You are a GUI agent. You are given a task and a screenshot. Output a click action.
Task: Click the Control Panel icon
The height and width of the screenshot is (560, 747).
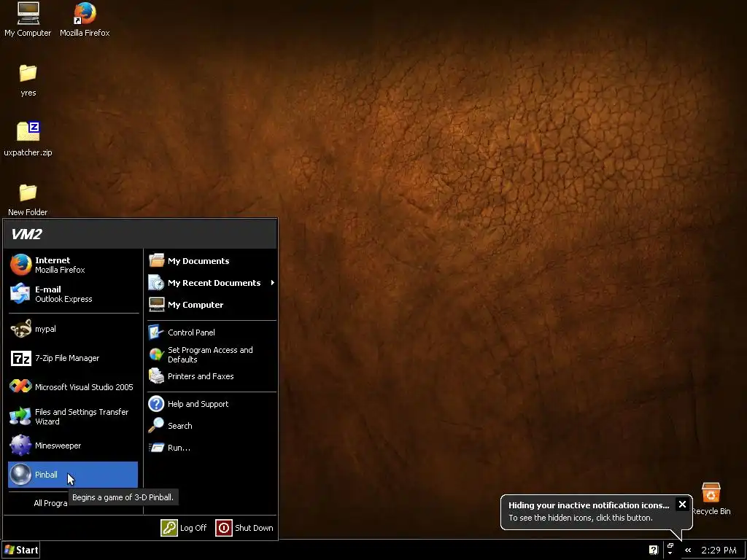tap(156, 332)
